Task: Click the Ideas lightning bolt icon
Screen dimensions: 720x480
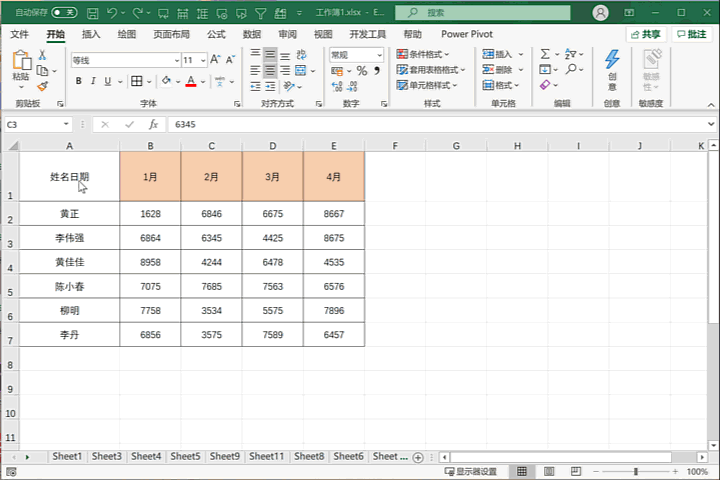Action: click(x=612, y=60)
